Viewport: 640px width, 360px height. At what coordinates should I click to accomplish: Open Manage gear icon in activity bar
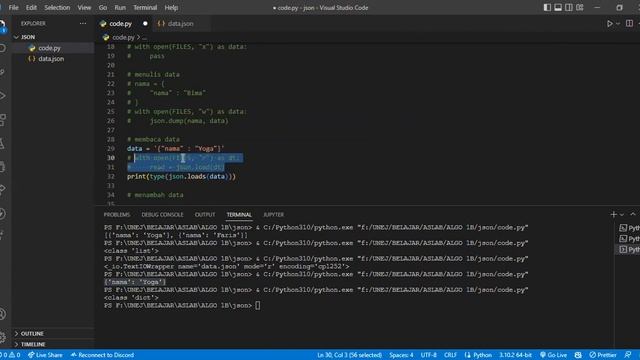coord(2,337)
